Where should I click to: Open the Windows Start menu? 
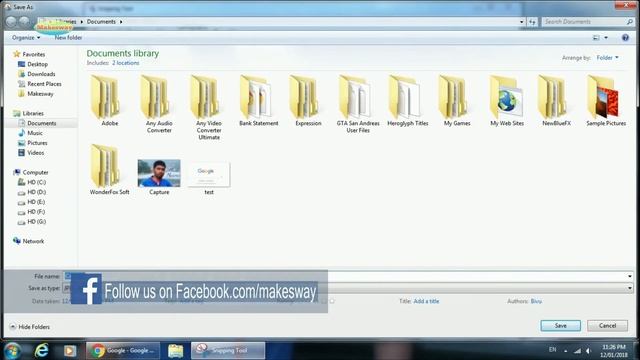12,351
